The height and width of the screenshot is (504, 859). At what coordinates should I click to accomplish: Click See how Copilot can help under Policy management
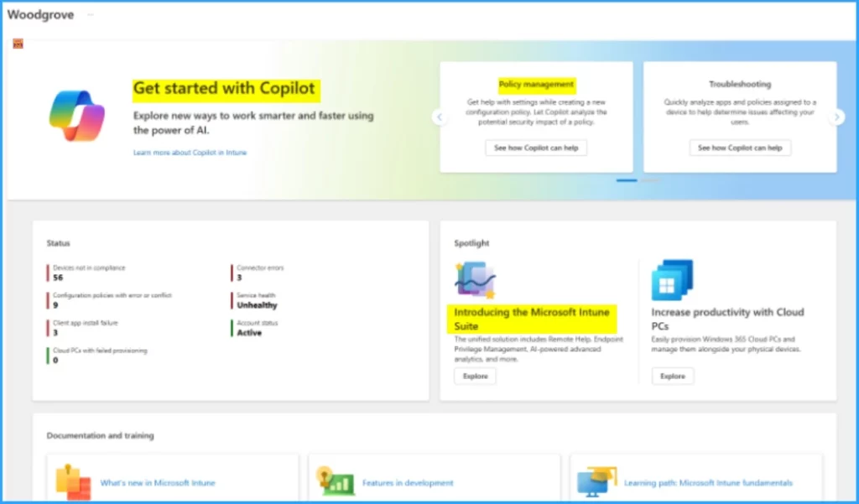(536, 148)
